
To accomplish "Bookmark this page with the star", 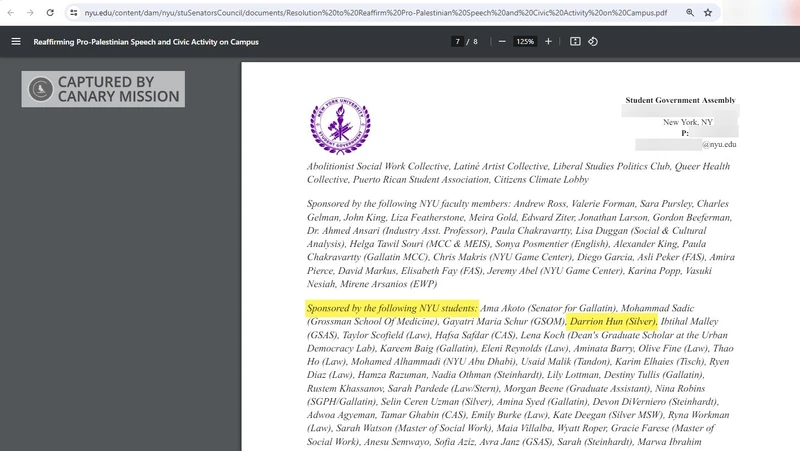I will tap(708, 13).
